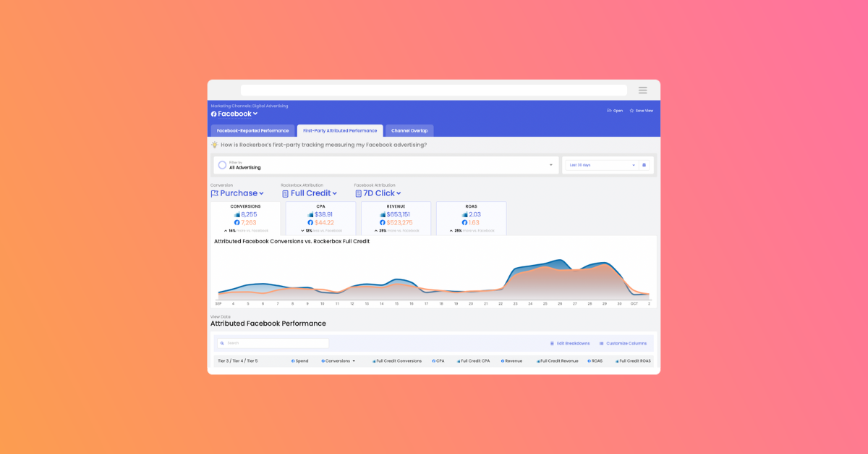Open the Full Credit attribution dropdown
The width and height of the screenshot is (868, 454).
pos(310,193)
